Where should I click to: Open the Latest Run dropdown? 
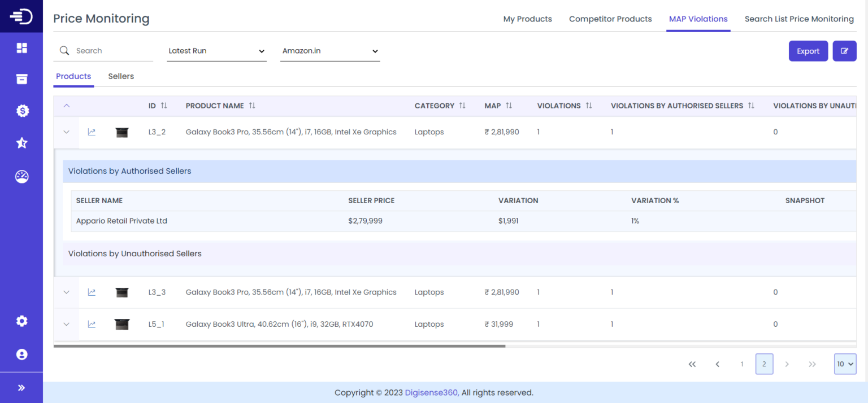tap(216, 50)
